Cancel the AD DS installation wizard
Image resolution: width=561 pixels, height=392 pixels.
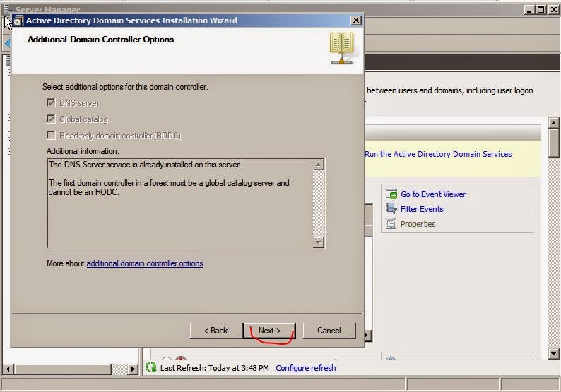[x=329, y=331]
